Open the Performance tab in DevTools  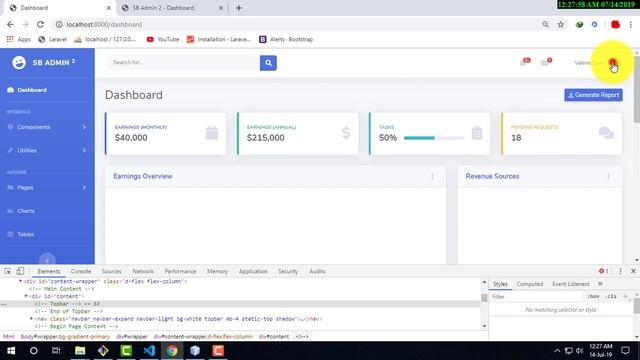pyautogui.click(x=180, y=271)
